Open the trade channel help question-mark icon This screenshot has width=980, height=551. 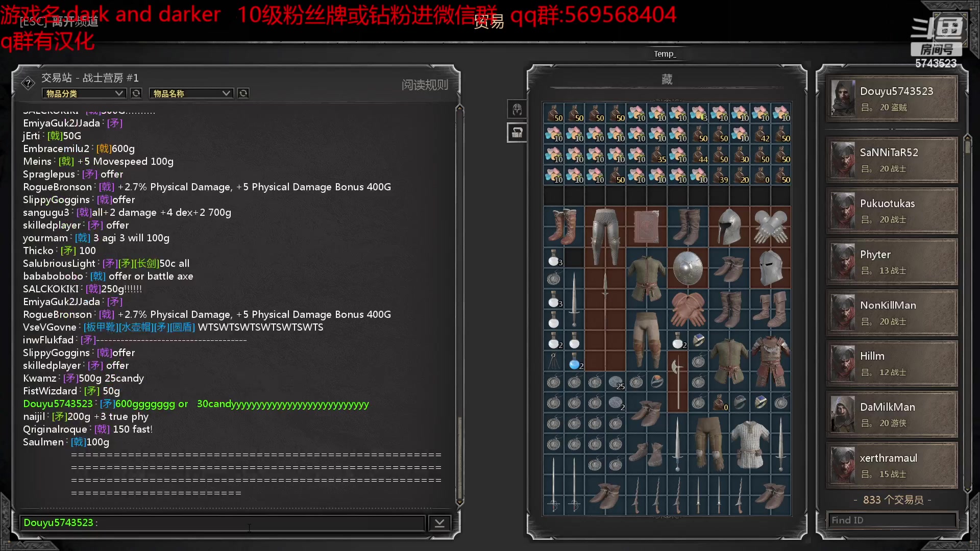[x=28, y=83]
